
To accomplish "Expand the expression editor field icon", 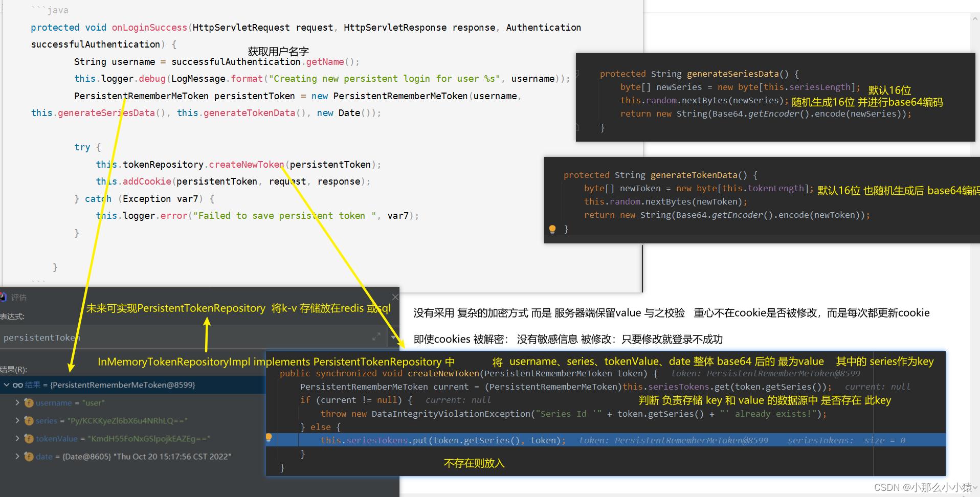I will 376,336.
